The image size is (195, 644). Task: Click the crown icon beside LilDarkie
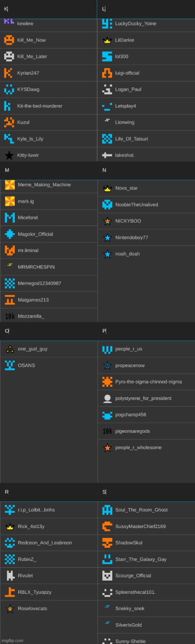click(x=107, y=40)
